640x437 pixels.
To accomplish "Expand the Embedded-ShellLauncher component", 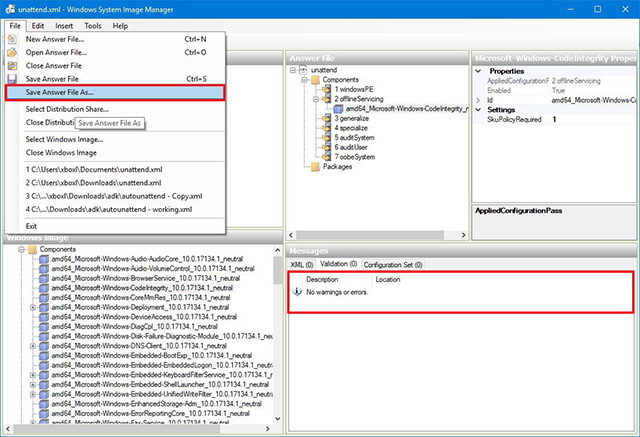I will pyautogui.click(x=33, y=384).
